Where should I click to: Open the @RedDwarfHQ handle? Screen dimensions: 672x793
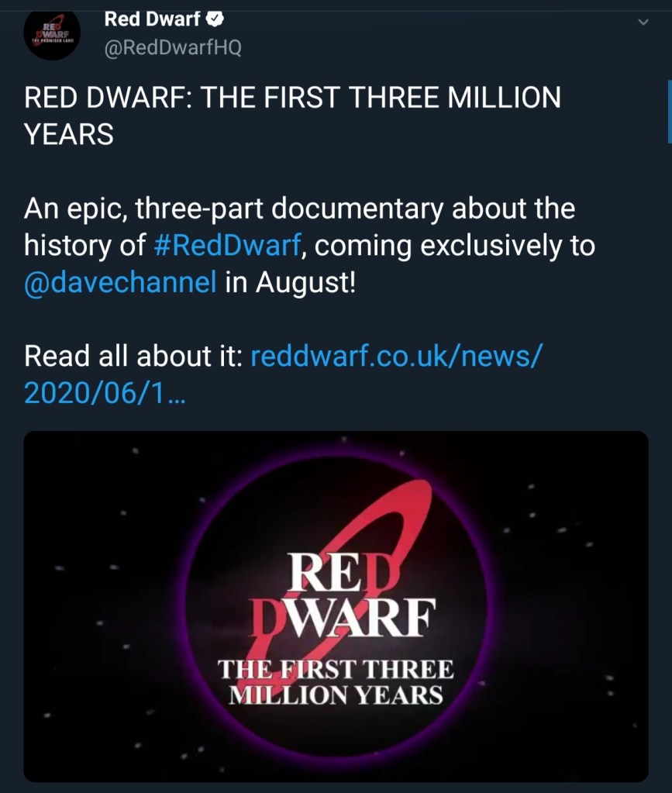173,47
